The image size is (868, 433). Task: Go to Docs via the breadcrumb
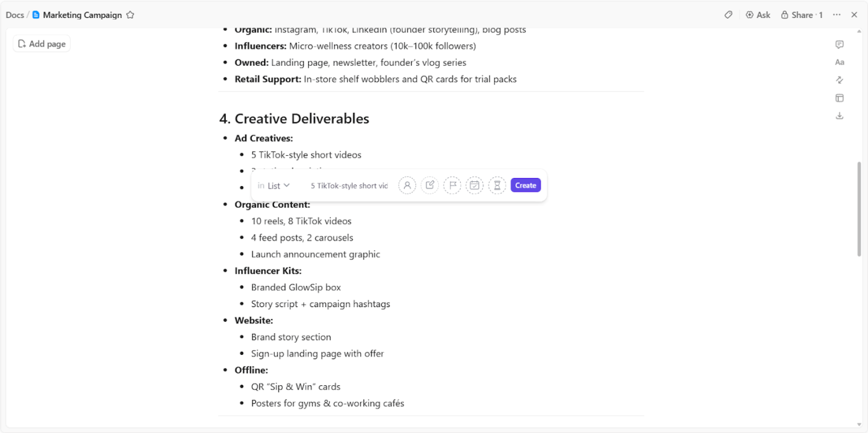[15, 14]
